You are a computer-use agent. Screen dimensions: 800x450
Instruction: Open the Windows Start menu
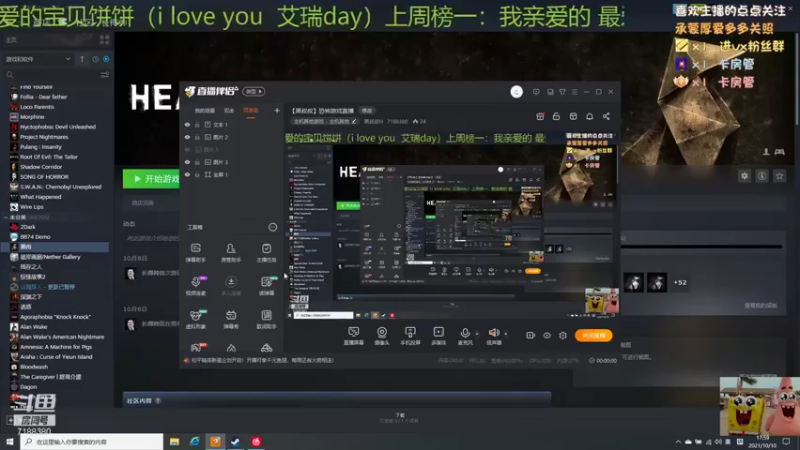click(x=10, y=442)
